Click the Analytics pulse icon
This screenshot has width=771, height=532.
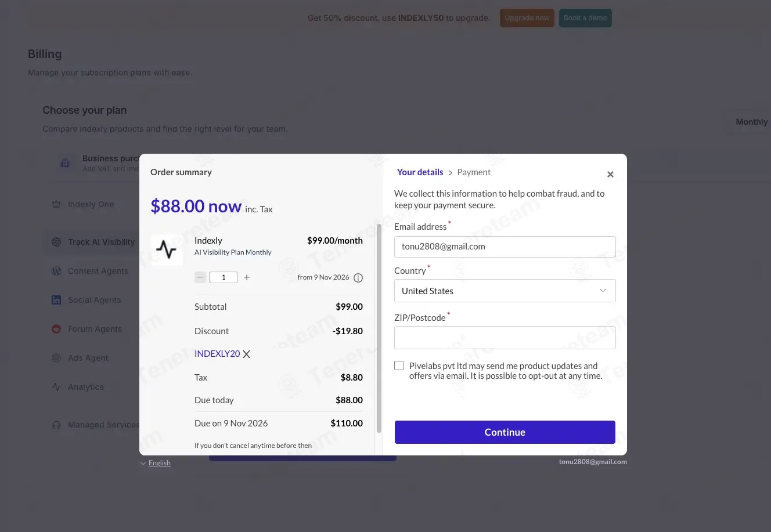[x=56, y=387]
